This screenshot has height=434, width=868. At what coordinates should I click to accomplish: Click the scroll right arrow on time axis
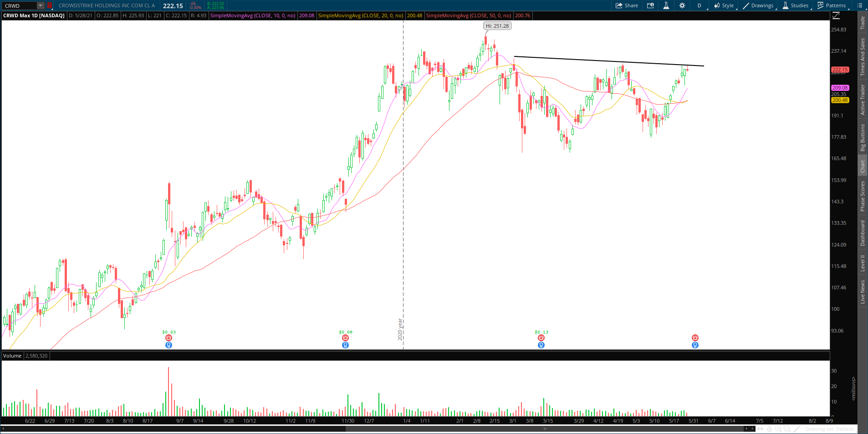coord(752,429)
